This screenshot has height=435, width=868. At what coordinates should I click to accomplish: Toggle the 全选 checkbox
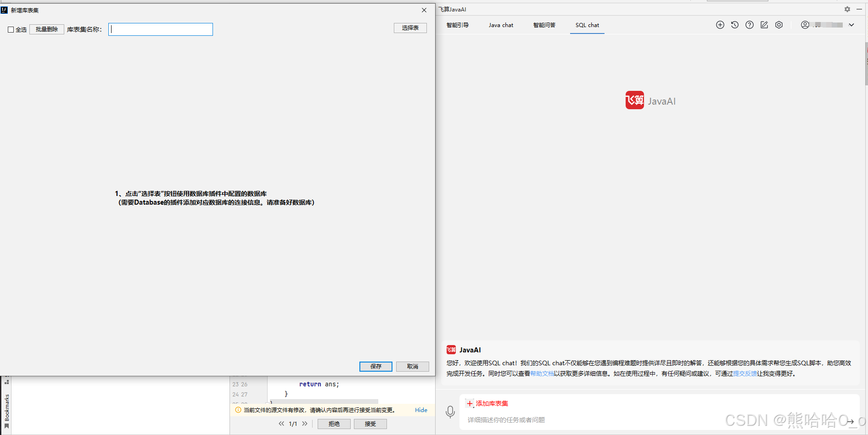tap(11, 29)
